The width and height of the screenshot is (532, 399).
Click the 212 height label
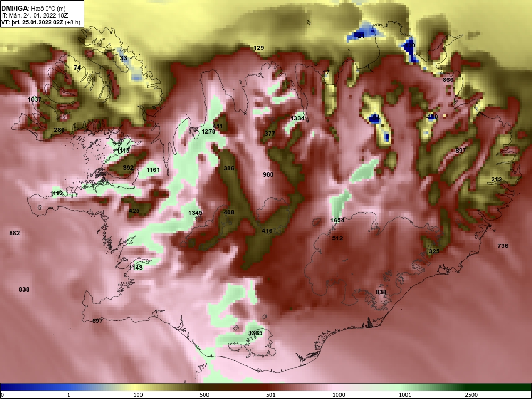(x=496, y=179)
